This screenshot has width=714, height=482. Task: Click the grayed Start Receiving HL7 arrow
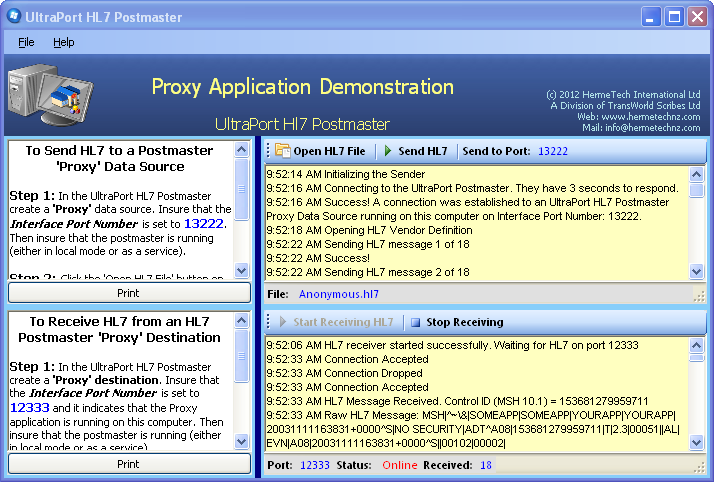pos(281,323)
